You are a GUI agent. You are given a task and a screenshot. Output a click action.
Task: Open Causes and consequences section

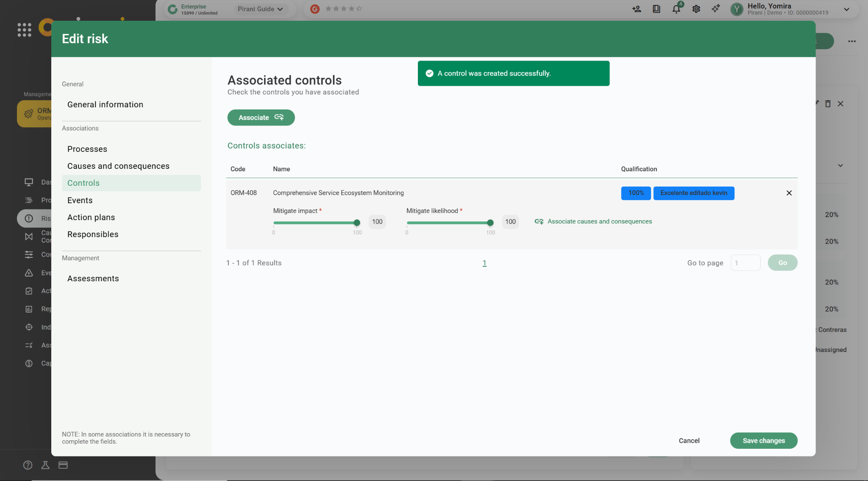tap(118, 166)
